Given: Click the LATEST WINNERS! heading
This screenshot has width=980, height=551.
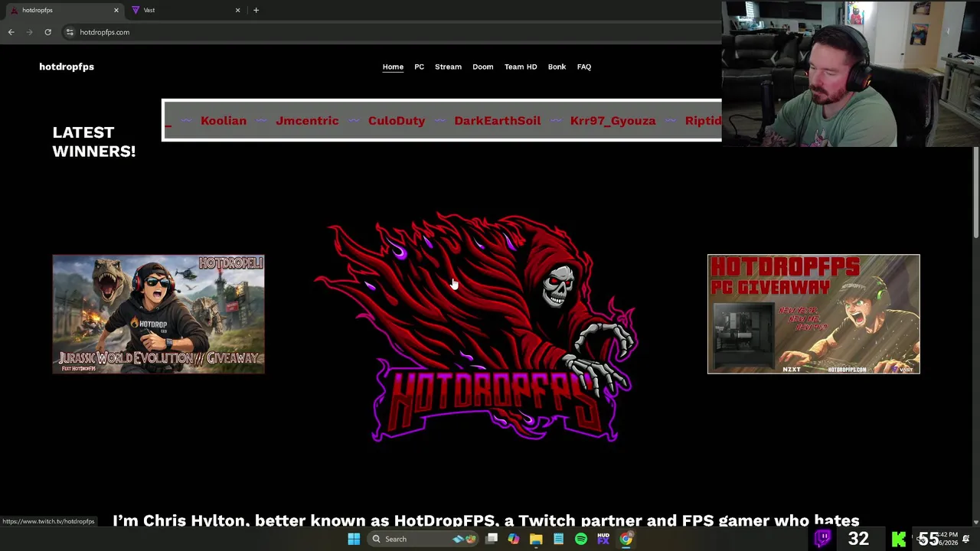Looking at the screenshot, I should (x=93, y=142).
